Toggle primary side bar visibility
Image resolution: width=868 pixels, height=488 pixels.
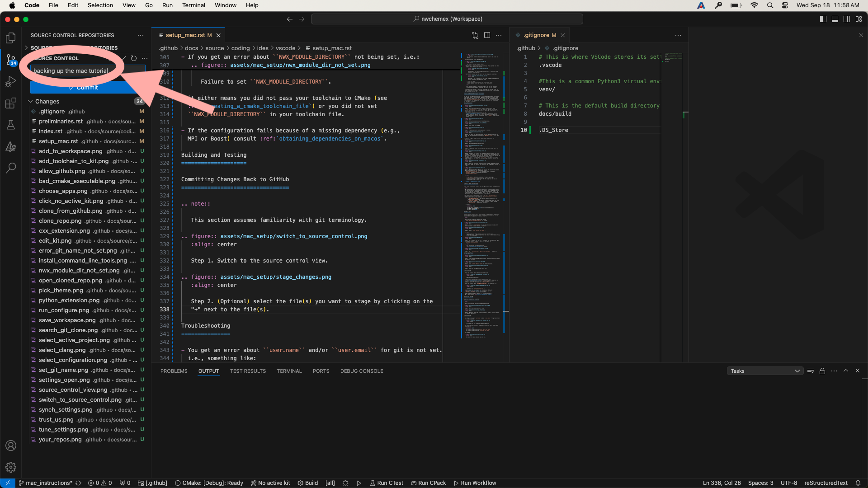point(823,19)
